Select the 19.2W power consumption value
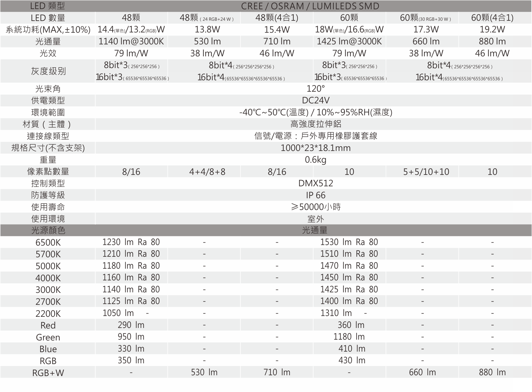 coord(492,29)
